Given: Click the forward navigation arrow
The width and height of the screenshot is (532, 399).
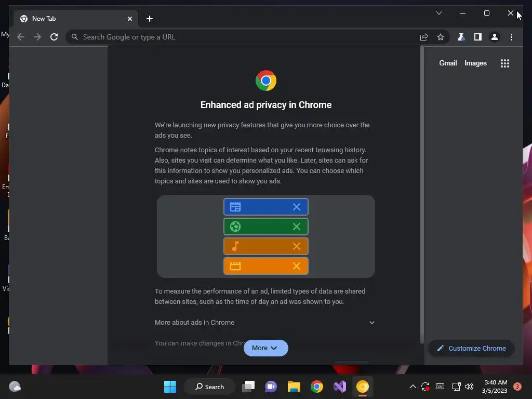Looking at the screenshot, I should [x=37, y=37].
